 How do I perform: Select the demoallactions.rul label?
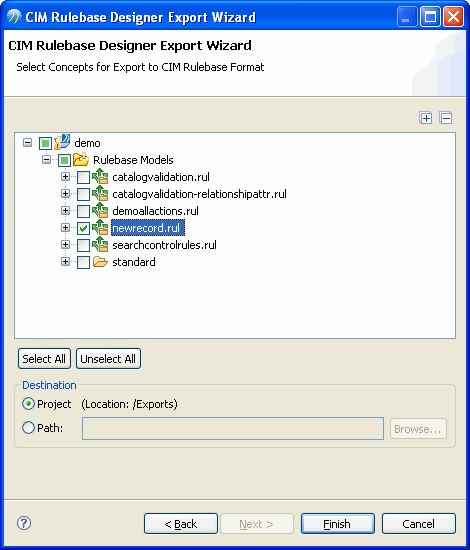(155, 211)
